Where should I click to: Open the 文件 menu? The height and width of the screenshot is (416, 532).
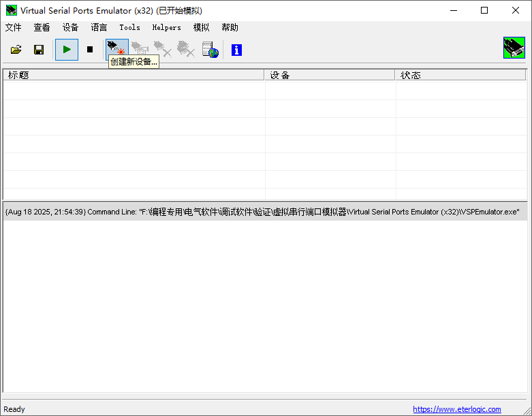(14, 28)
